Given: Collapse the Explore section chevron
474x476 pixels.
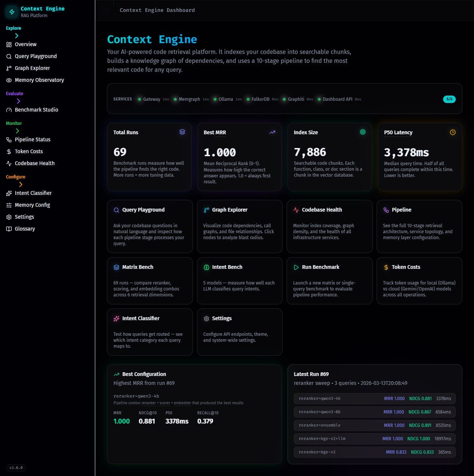Looking at the screenshot, I should pyautogui.click(x=16, y=36).
